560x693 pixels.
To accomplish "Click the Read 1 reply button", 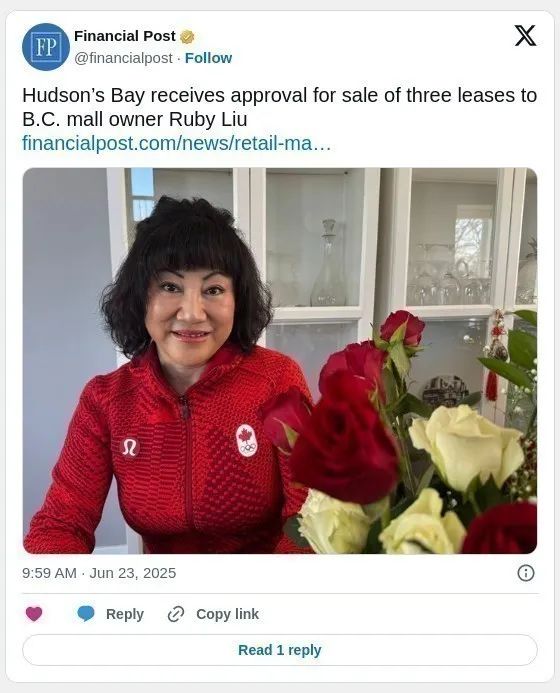I will click(280, 650).
